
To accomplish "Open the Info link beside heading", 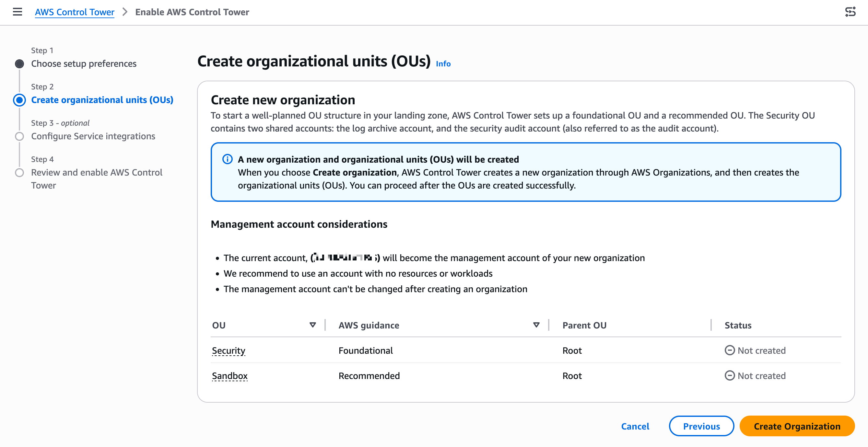I will tap(443, 64).
